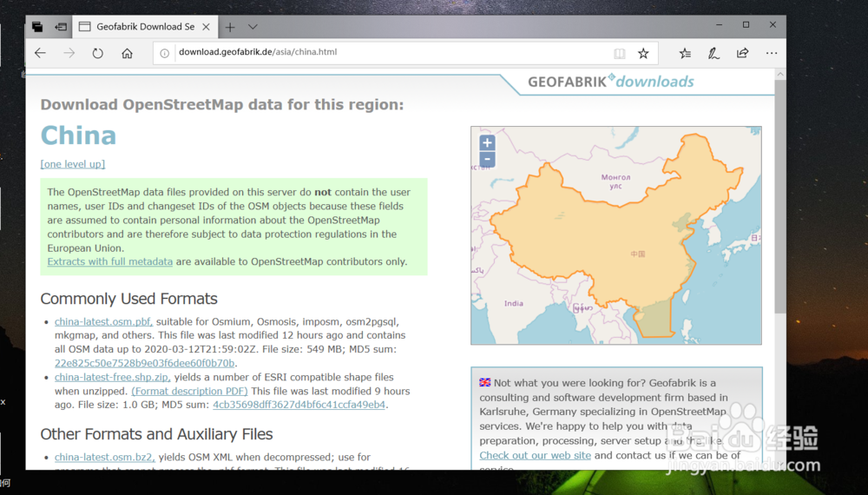
Task: Click the 'China' page heading
Action: point(78,135)
